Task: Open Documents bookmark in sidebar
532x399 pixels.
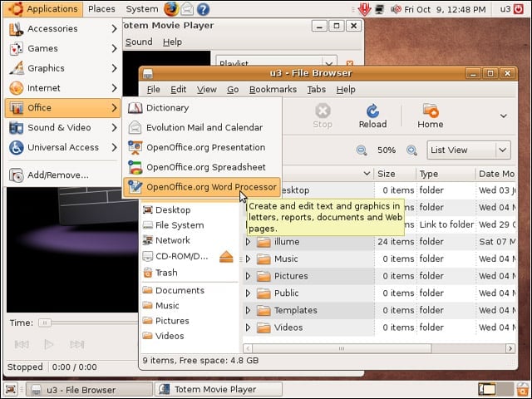Action: click(190, 291)
